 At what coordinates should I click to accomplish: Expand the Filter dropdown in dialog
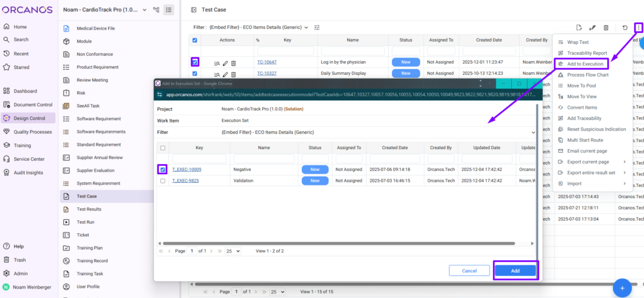pyautogui.click(x=533, y=133)
